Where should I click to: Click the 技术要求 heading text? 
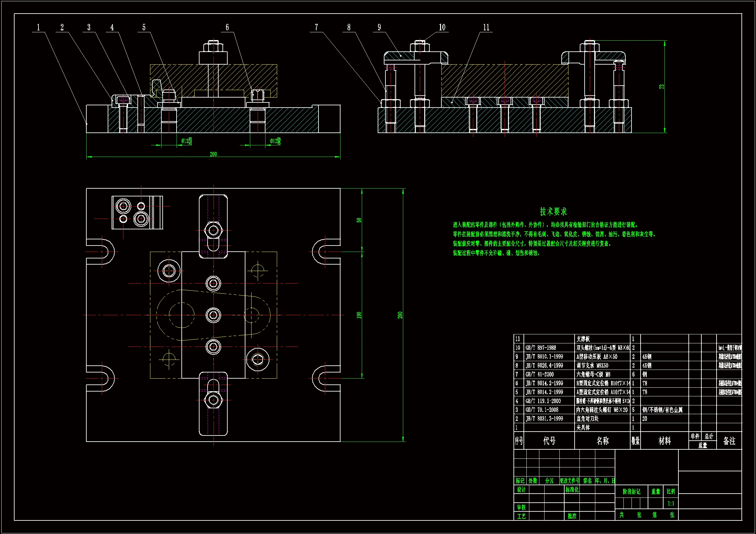tap(553, 212)
